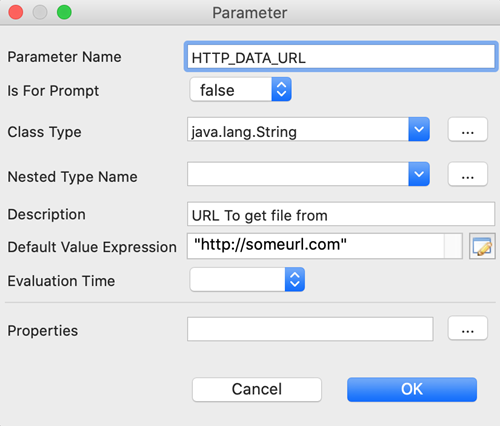Browse Class Type with ellipsis button

point(468,129)
